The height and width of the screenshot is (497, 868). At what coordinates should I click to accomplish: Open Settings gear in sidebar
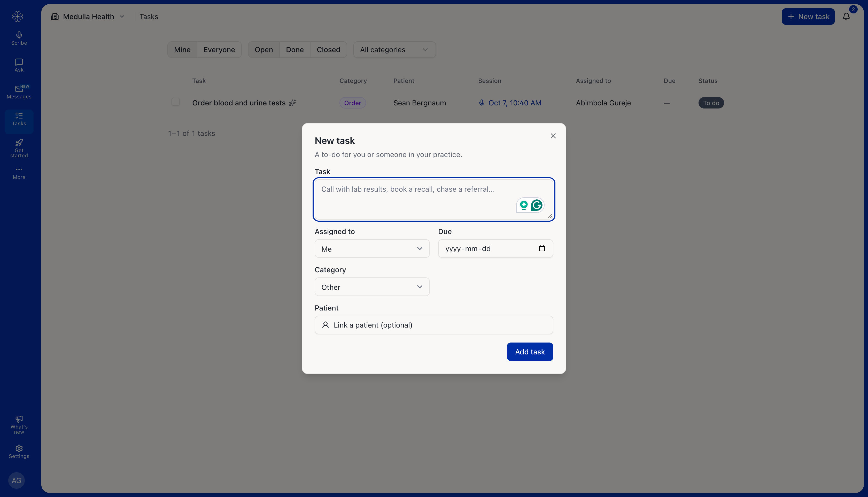19,452
